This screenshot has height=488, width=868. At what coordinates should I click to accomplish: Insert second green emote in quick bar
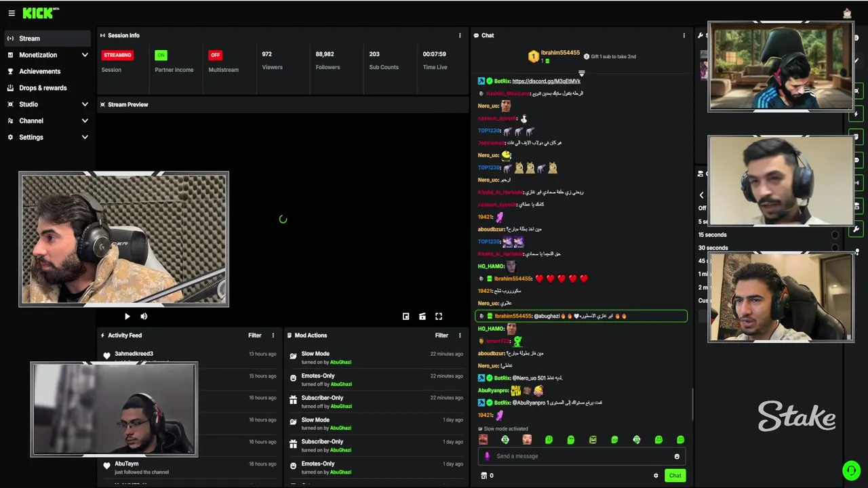point(505,440)
